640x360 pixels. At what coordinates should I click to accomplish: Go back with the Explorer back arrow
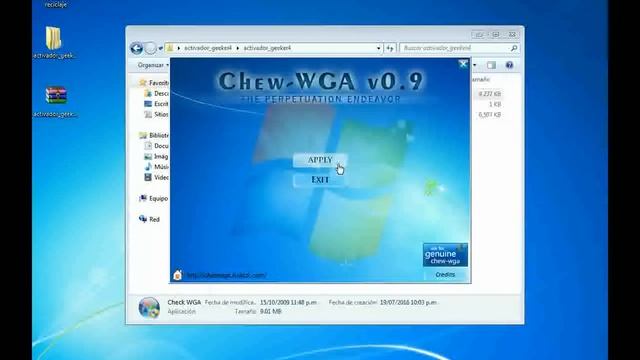pos(136,48)
